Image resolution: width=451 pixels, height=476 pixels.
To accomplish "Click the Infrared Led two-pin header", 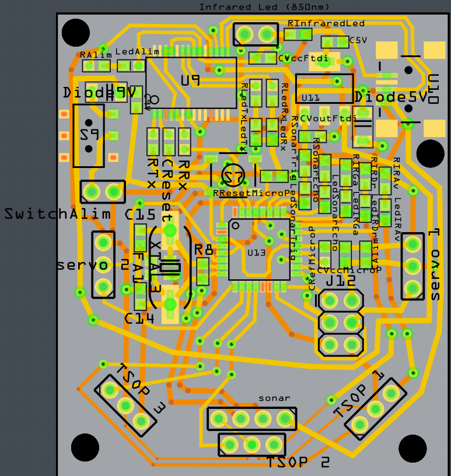I will tap(256, 34).
